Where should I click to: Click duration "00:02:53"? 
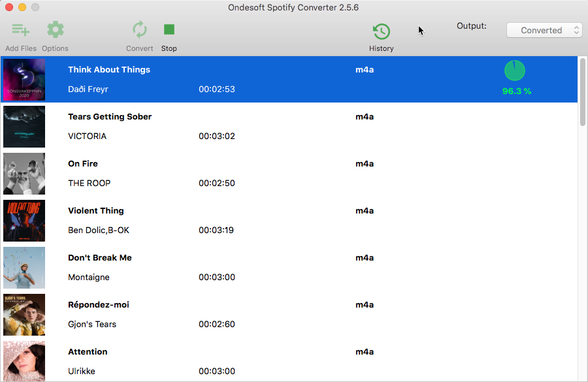click(x=217, y=89)
